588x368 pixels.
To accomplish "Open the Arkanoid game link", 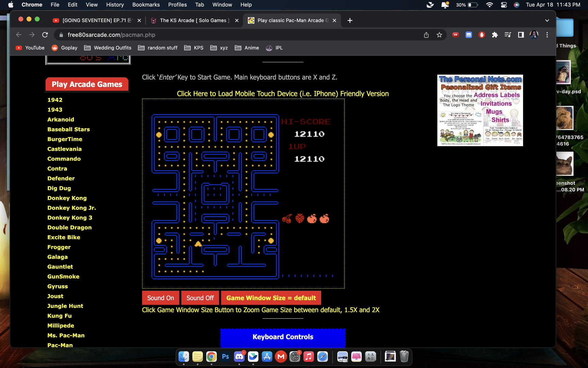I will click(x=61, y=120).
